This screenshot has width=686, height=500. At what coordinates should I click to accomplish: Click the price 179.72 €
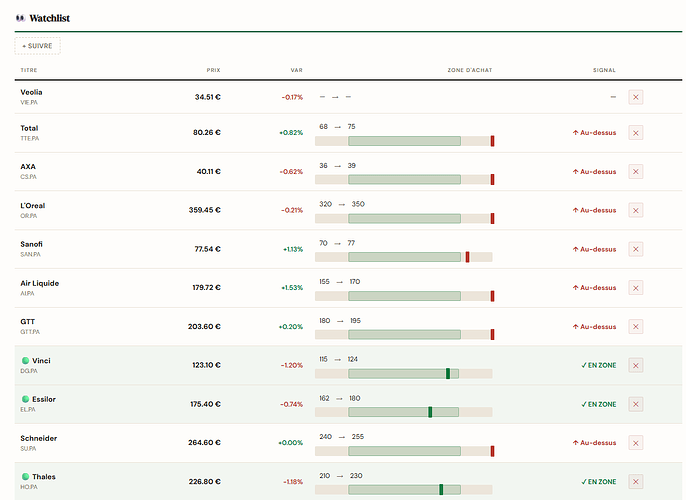click(206, 287)
